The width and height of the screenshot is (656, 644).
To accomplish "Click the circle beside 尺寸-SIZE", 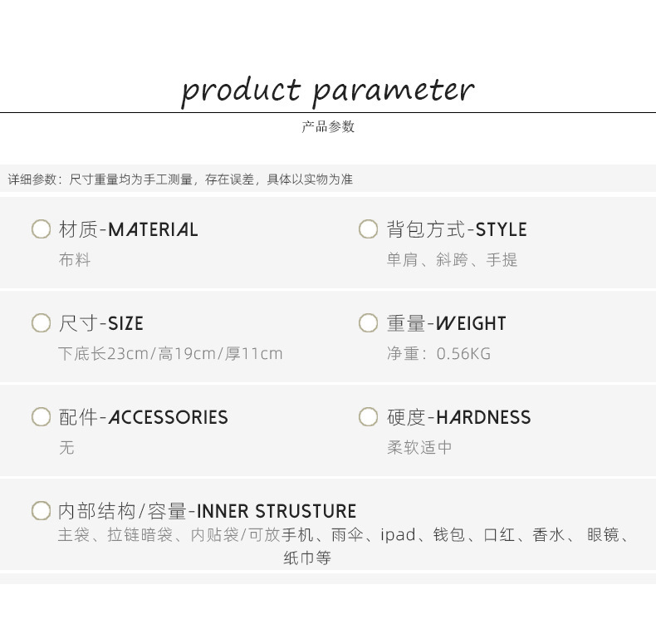I will pos(41,322).
